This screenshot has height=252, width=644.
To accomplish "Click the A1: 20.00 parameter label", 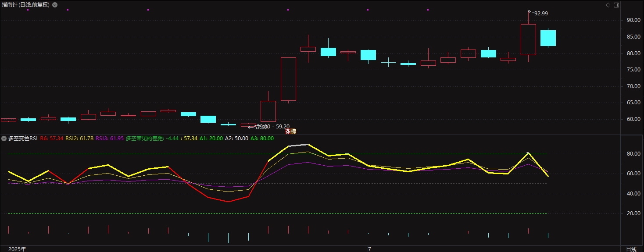I will click(x=211, y=138).
